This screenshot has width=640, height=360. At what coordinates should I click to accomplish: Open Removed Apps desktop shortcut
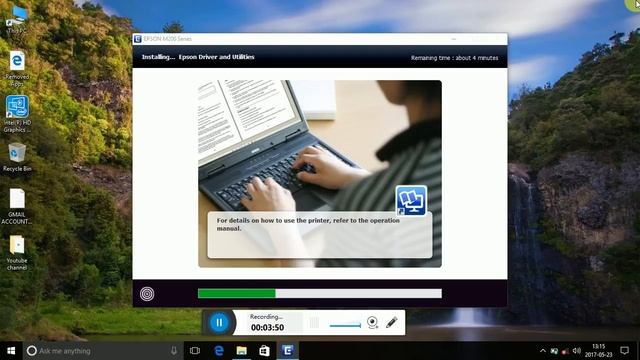point(17,69)
